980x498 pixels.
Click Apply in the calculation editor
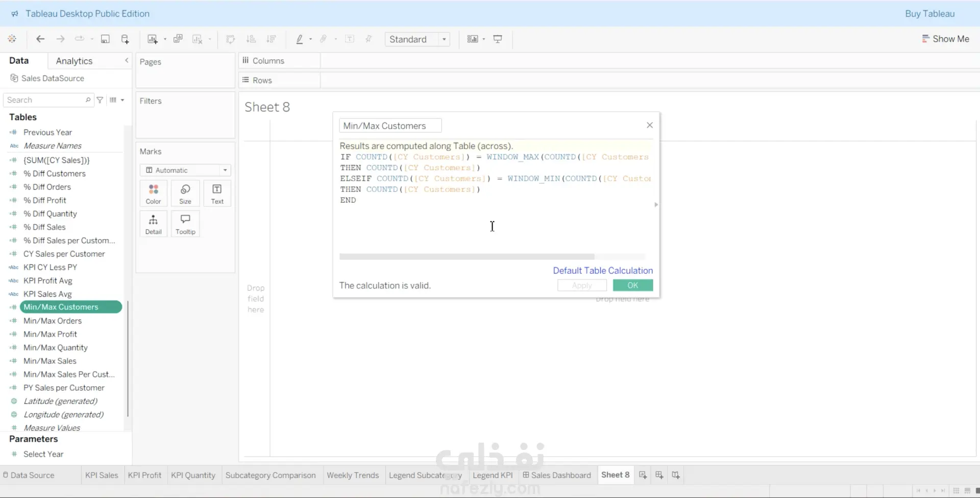tap(582, 286)
